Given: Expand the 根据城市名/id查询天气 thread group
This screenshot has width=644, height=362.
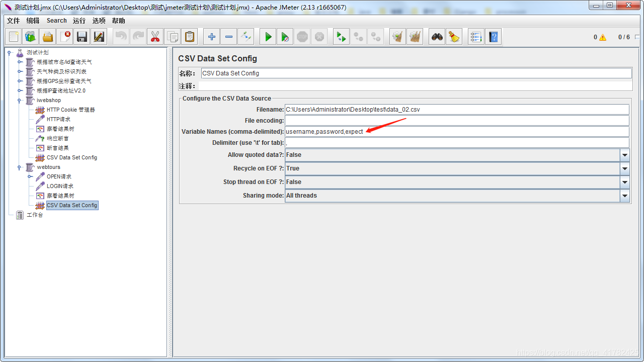Looking at the screenshot, I should 20,62.
